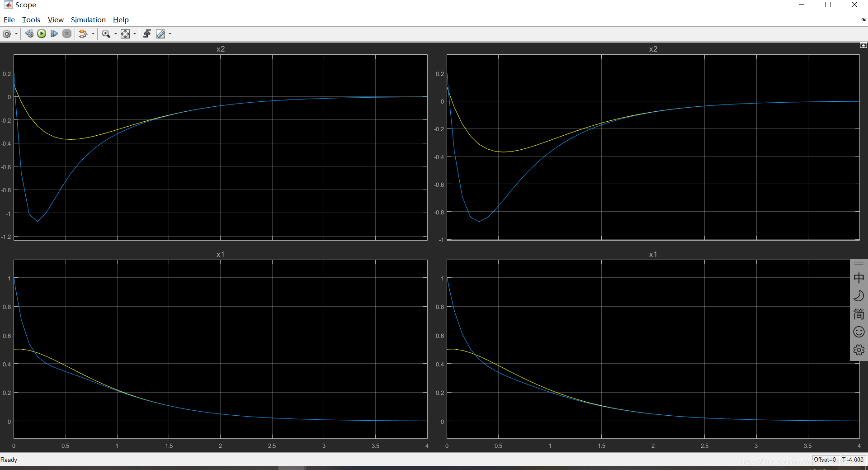Screen dimensions: 868x470
Task: Expand the Zoom tool dropdown arrow
Action: coord(116,34)
